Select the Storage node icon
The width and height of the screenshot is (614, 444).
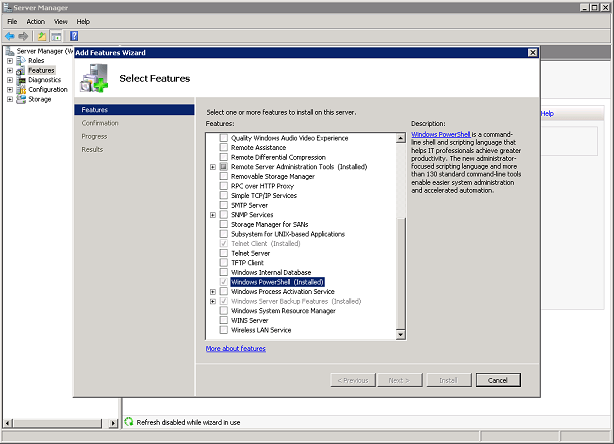point(21,99)
